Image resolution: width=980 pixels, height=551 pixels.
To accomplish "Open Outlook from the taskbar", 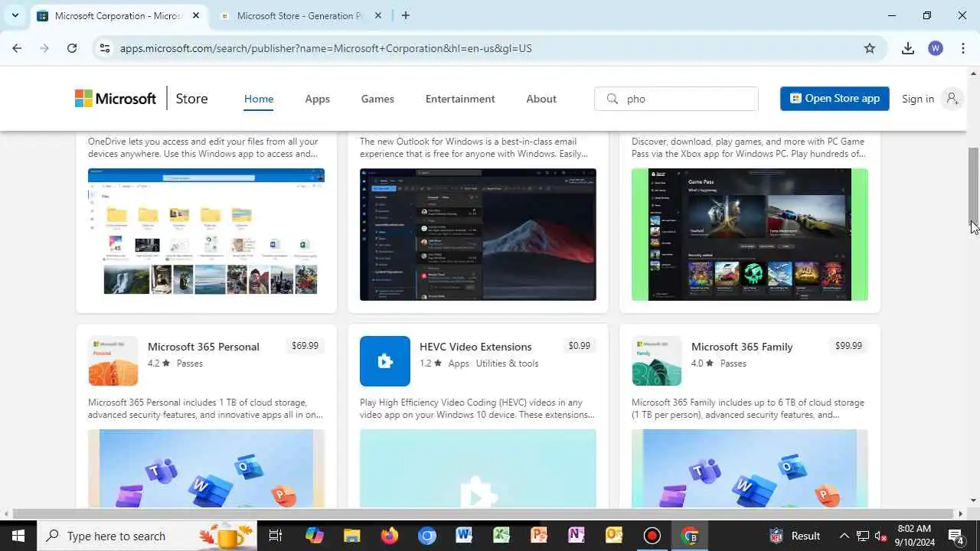I will coord(614,536).
